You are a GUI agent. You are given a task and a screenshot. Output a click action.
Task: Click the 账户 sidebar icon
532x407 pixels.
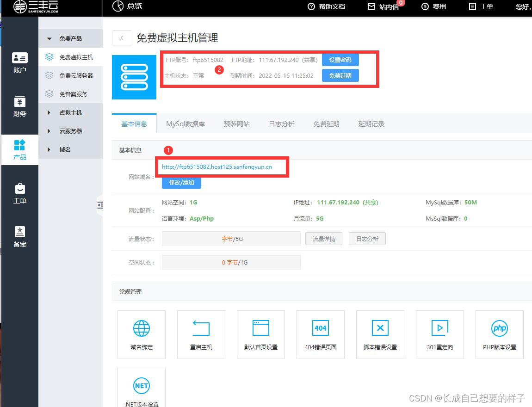[20, 58]
